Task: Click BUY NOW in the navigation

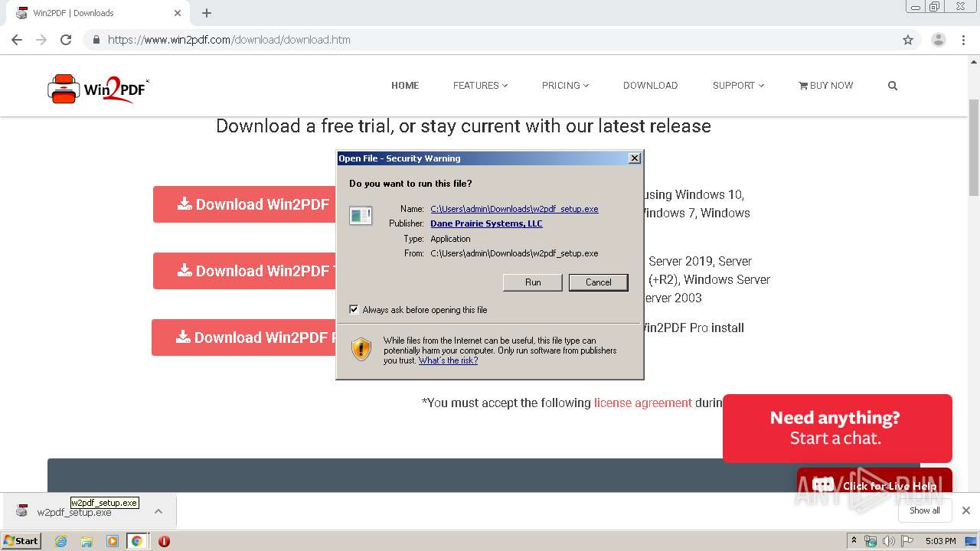Action: click(825, 86)
